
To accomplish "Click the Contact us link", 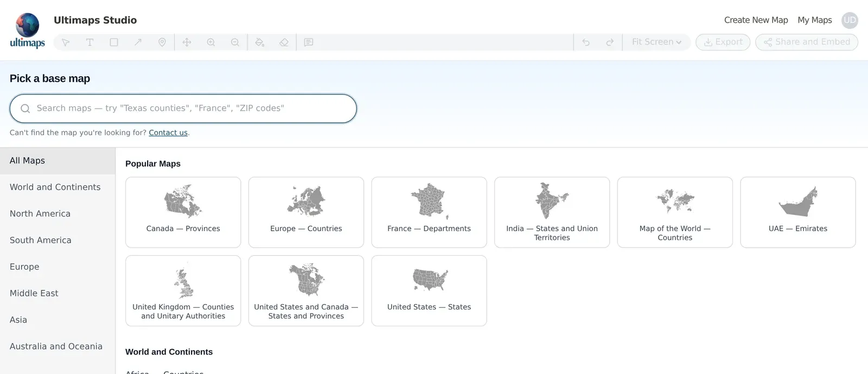I will [x=168, y=132].
